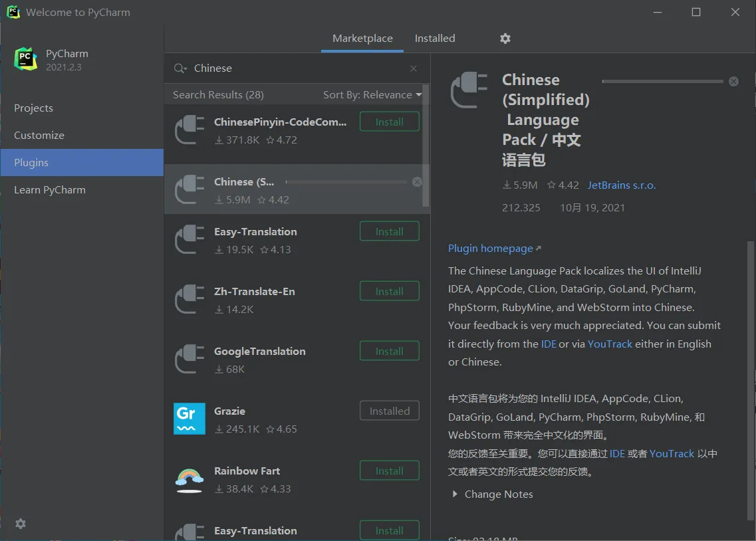
Task: Select the Grazie plugin icon
Action: pos(189,419)
